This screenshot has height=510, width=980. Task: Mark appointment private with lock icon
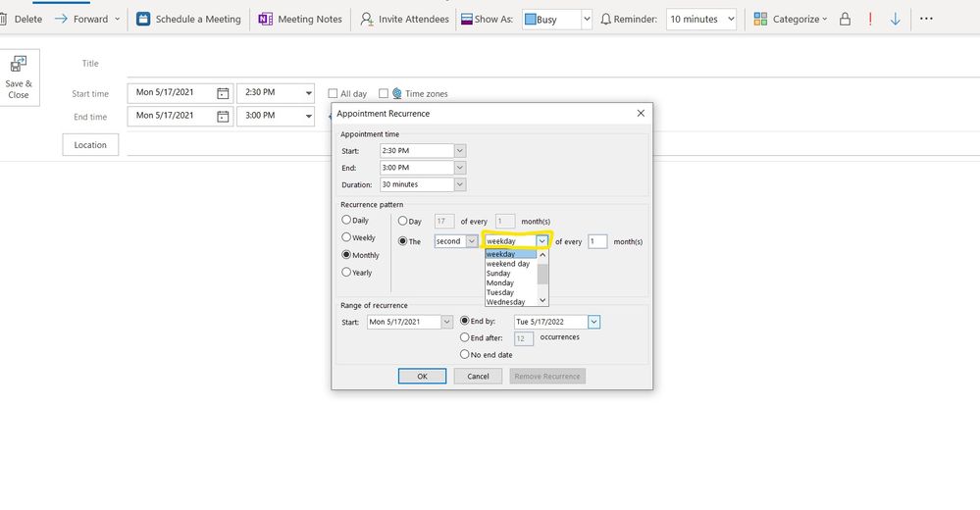tap(845, 19)
